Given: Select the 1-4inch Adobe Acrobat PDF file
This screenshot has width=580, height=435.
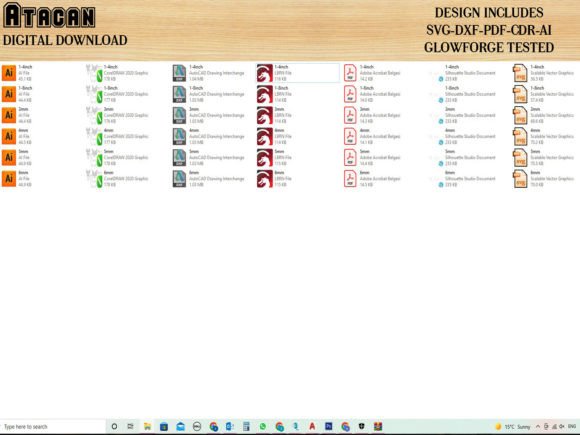Looking at the screenshot, I should point(372,73).
